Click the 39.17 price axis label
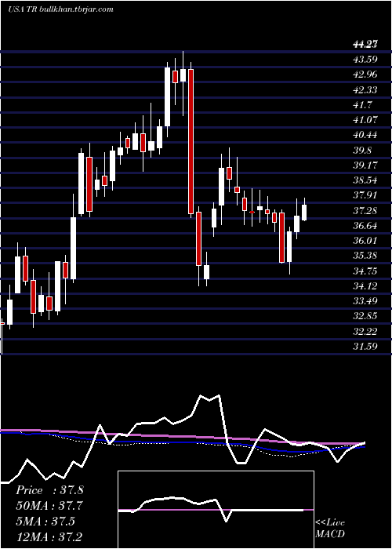The height and width of the screenshot is (549, 392). click(365, 165)
